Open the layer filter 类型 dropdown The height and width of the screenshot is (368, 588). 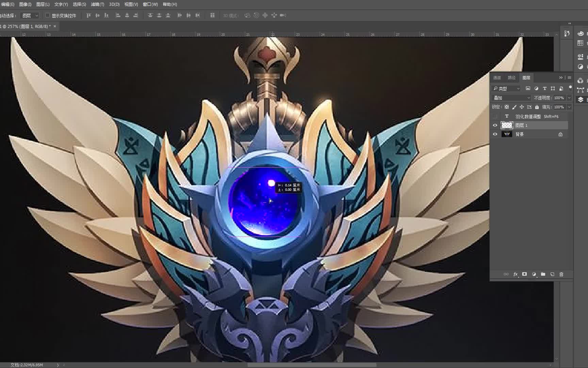(x=506, y=89)
